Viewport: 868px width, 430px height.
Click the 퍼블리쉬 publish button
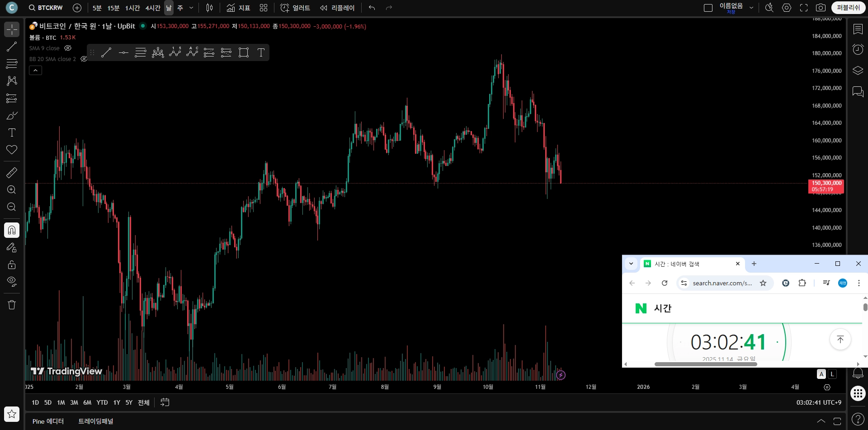click(x=848, y=8)
